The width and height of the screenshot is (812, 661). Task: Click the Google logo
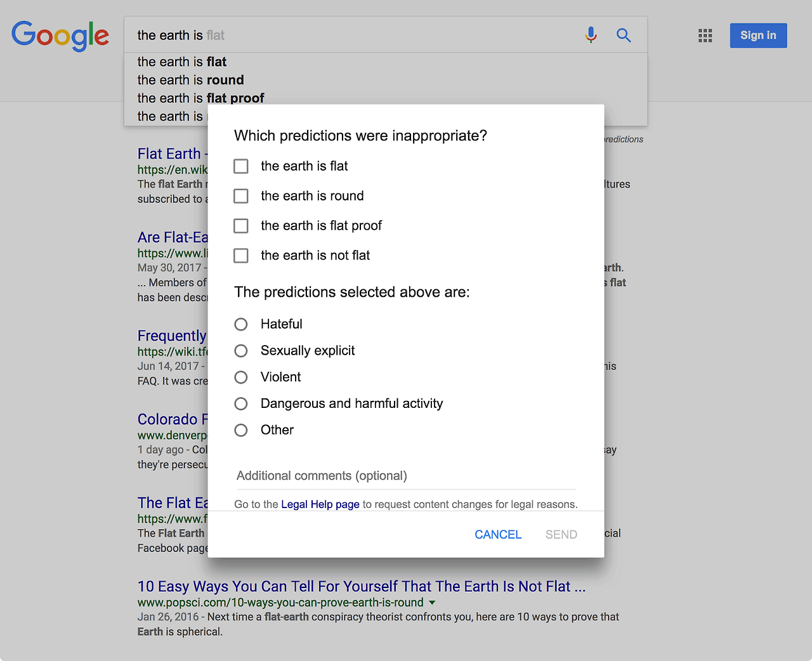click(x=60, y=36)
